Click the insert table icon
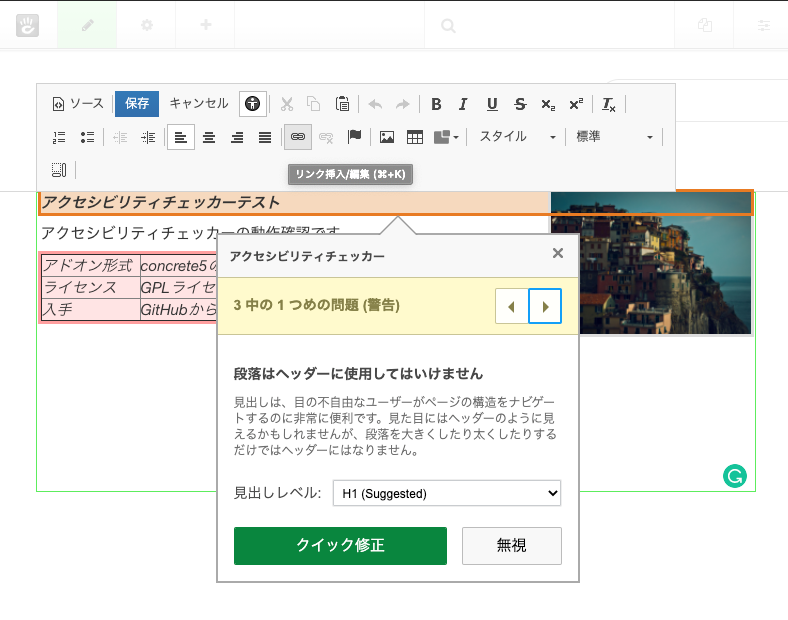The height and width of the screenshot is (620, 788). pos(414,137)
